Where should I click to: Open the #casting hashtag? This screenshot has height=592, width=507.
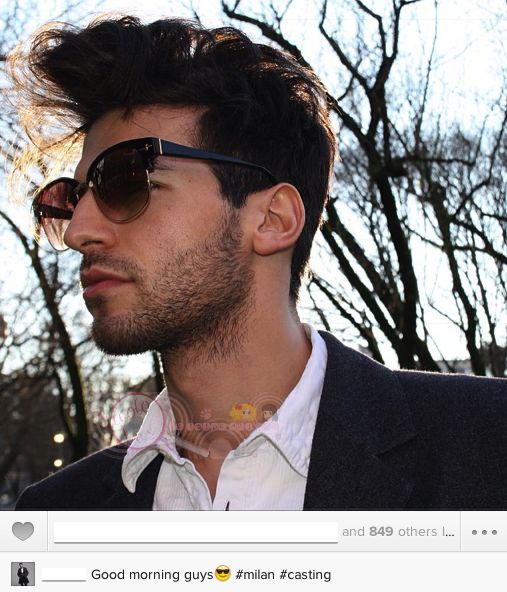point(305,575)
